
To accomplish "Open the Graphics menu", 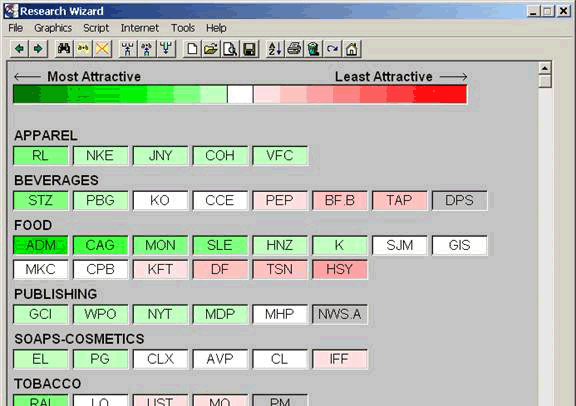I will click(x=53, y=28).
